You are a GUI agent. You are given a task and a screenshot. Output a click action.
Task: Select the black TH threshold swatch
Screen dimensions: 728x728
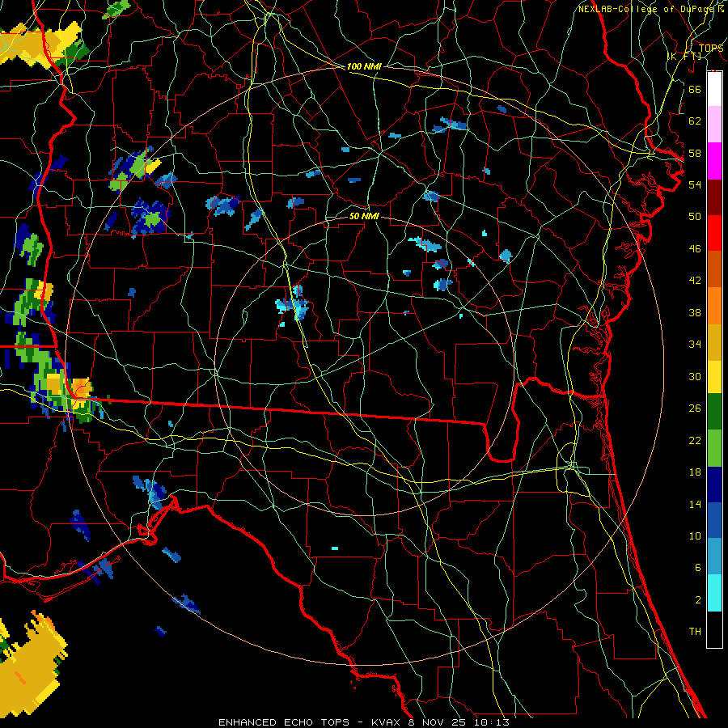point(714,629)
